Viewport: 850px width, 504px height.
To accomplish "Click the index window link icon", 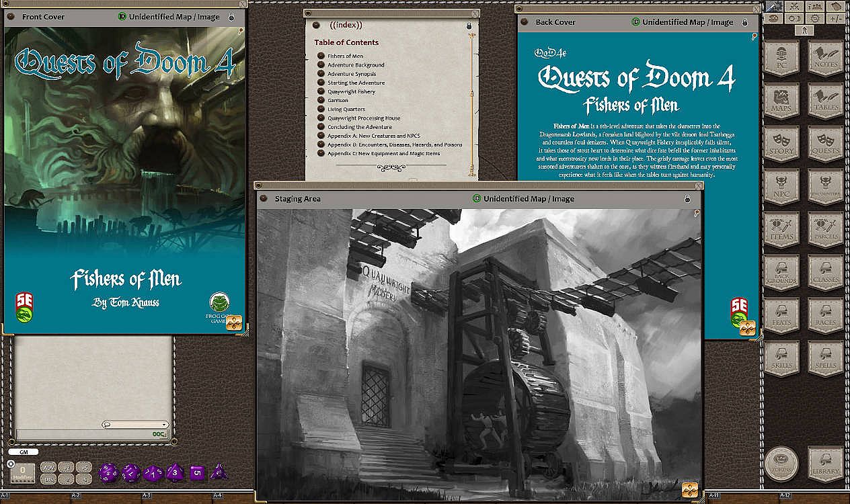I will [x=315, y=26].
